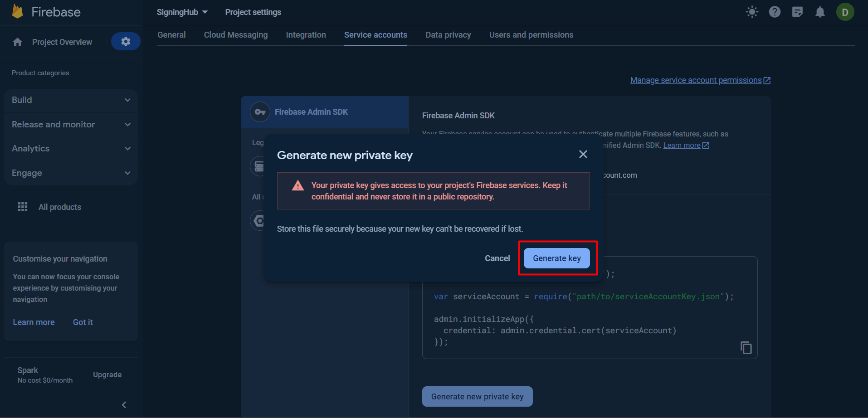The image size is (868, 418).
Task: Click the Firebase Admin SDK key icon
Action: [x=260, y=112]
